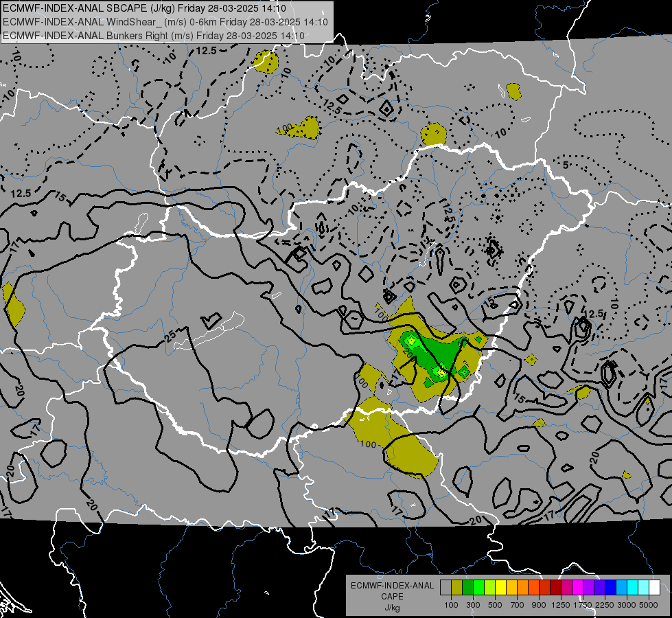Pick the pale cyan legend swatch before 5000
The image size is (672, 618).
(644, 587)
